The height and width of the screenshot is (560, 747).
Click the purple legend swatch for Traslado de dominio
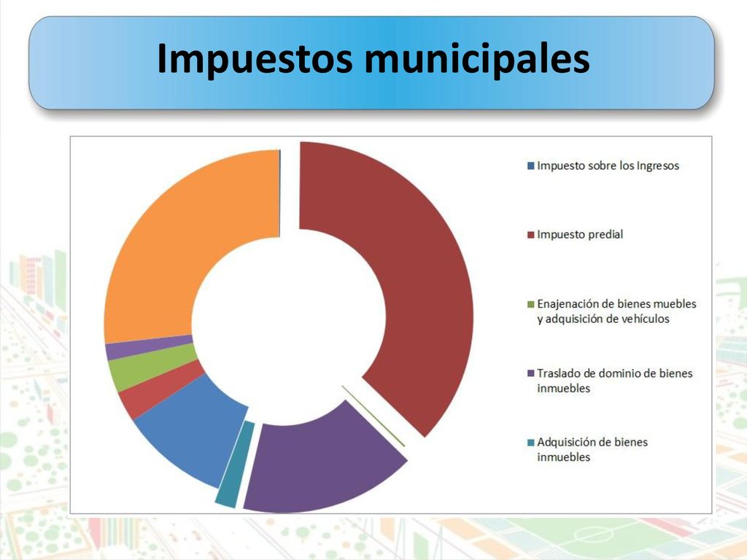pos(531,373)
